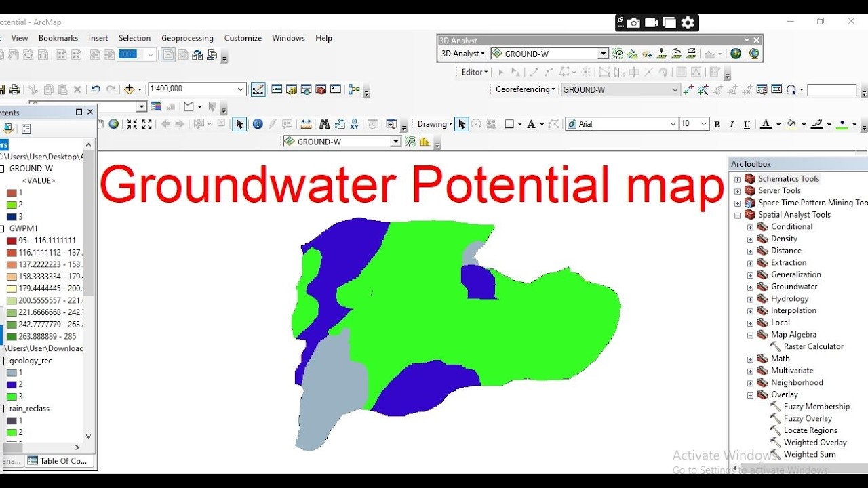
Task: Open the ModelBuilder icon
Action: 354,89
